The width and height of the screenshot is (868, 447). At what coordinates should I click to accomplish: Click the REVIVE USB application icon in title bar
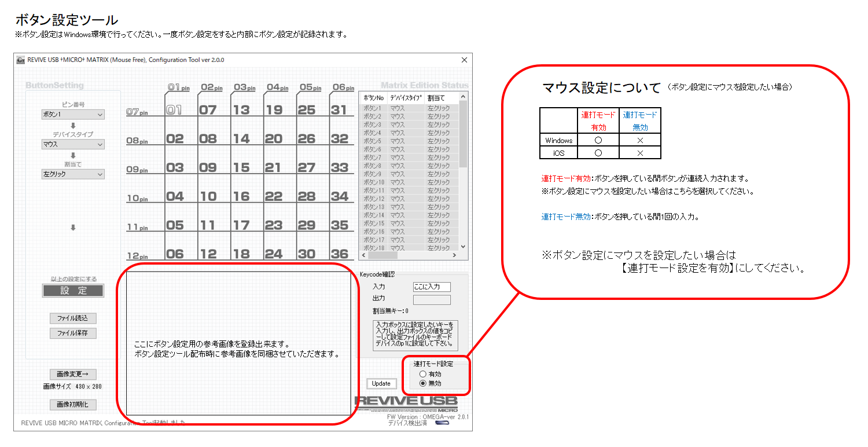point(20,60)
